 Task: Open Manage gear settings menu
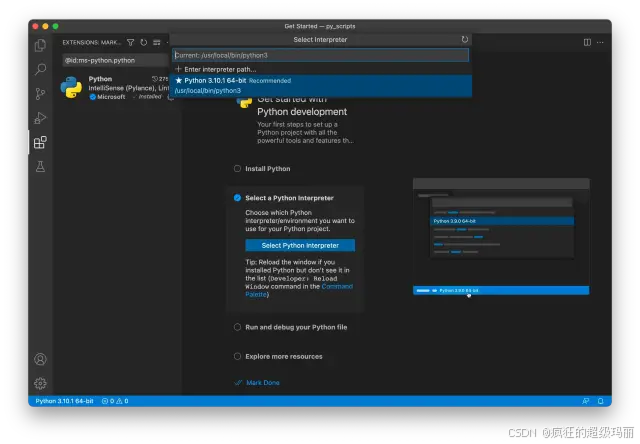[x=40, y=383]
